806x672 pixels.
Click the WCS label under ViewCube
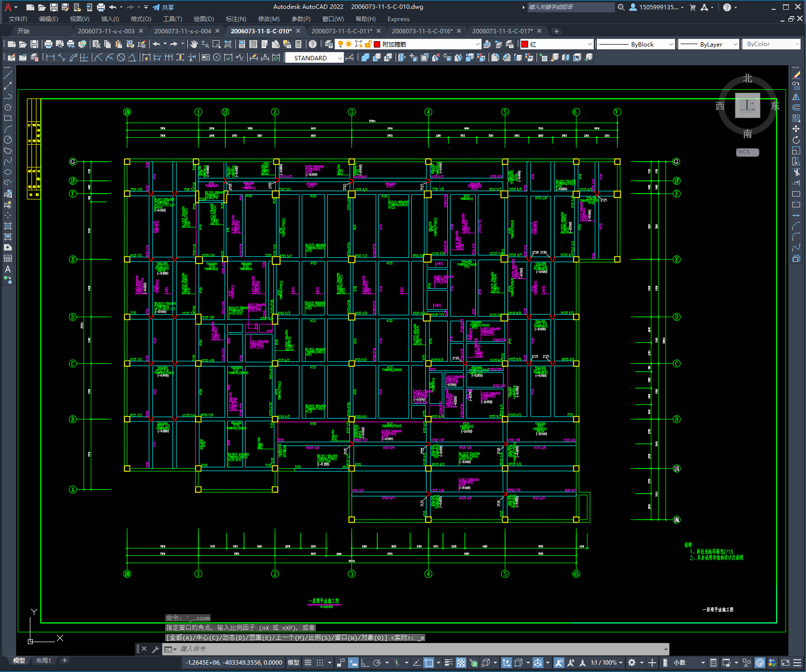(748, 152)
